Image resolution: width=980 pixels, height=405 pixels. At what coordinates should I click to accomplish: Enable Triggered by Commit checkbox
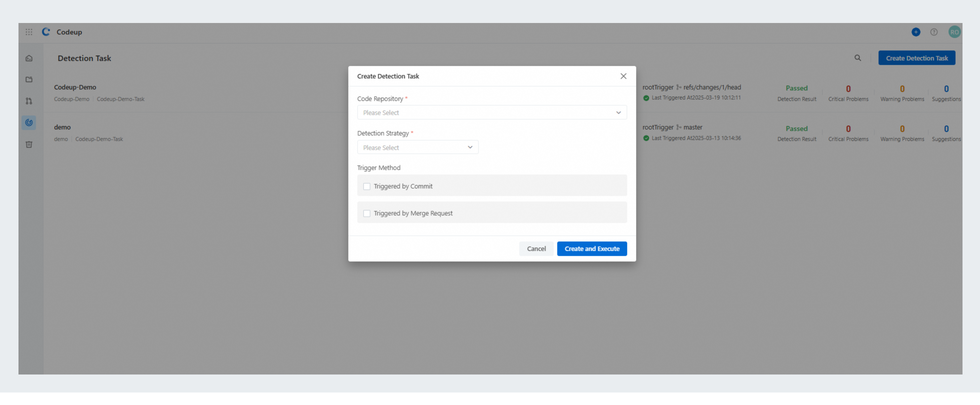tap(367, 186)
